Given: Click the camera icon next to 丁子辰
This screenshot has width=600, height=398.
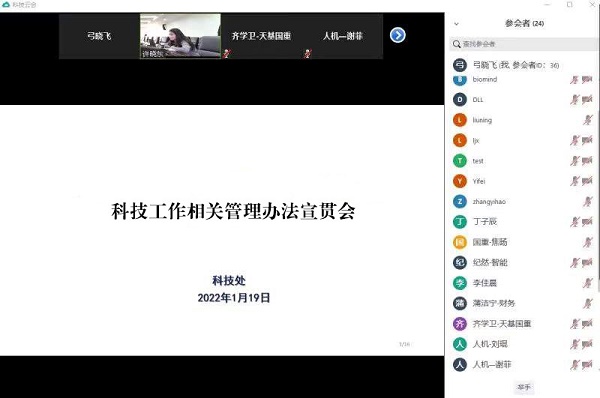Looking at the screenshot, I should point(587,222).
